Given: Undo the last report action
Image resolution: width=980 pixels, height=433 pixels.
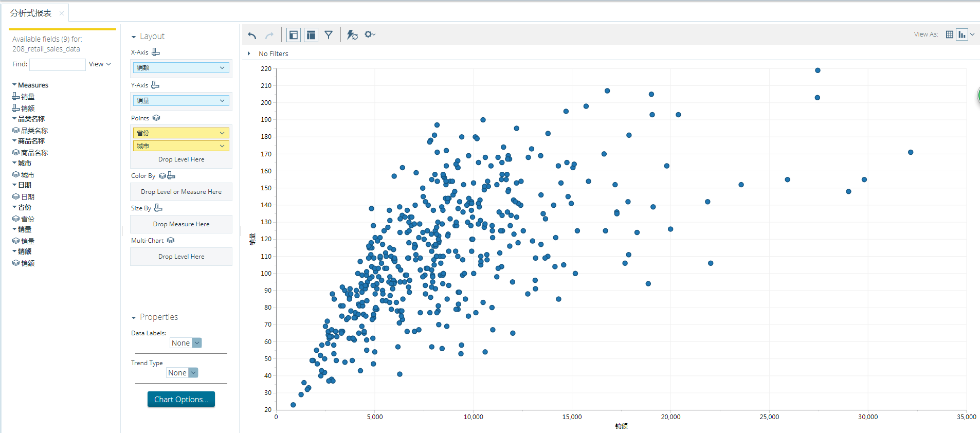Looking at the screenshot, I should pos(252,35).
